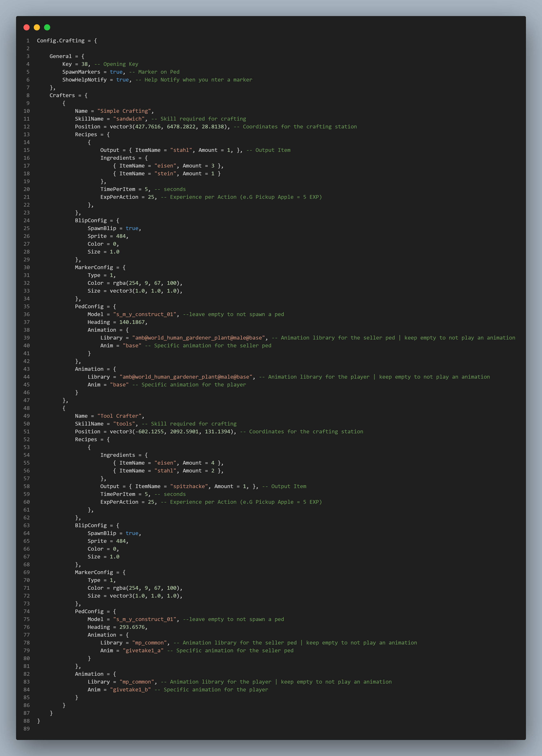542x756 pixels.
Task: Click "eisen" ingredient with Amount = 3
Action: pos(165,166)
